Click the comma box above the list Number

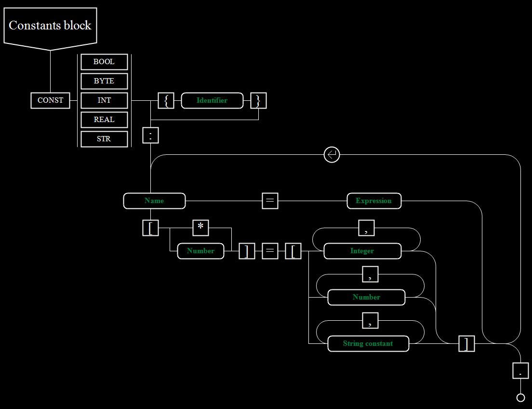click(370, 274)
